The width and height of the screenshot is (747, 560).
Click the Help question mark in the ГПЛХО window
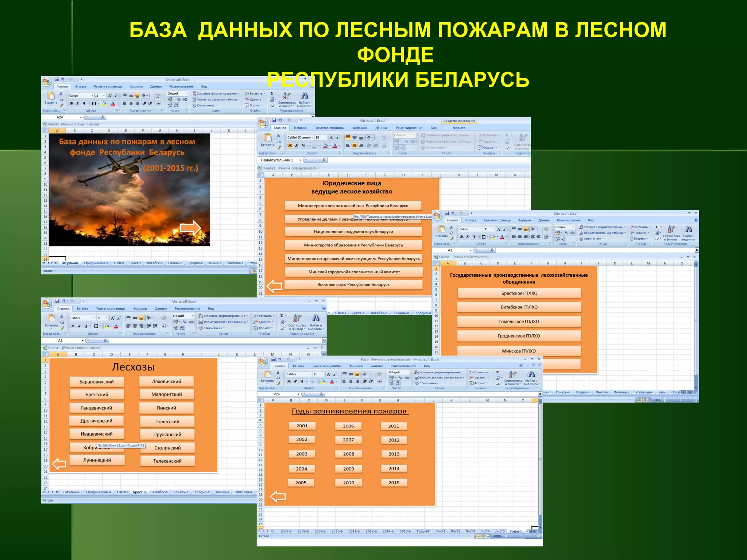696,220
